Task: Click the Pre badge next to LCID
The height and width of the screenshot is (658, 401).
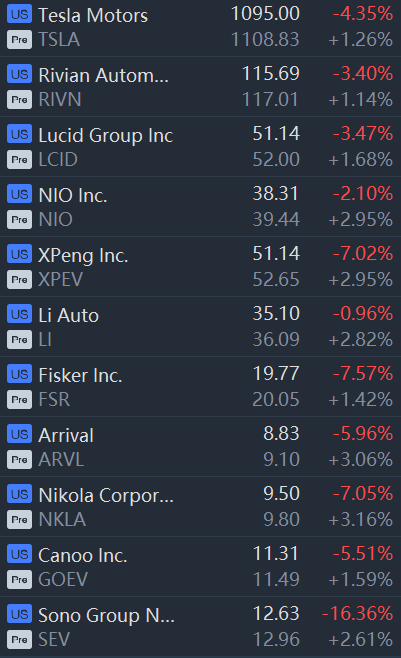Action: pos(19,160)
